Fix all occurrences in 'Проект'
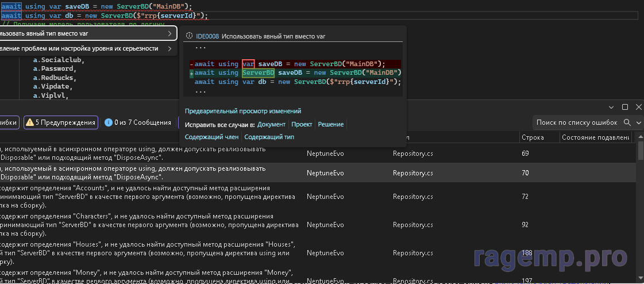The image size is (644, 284). (x=302, y=124)
